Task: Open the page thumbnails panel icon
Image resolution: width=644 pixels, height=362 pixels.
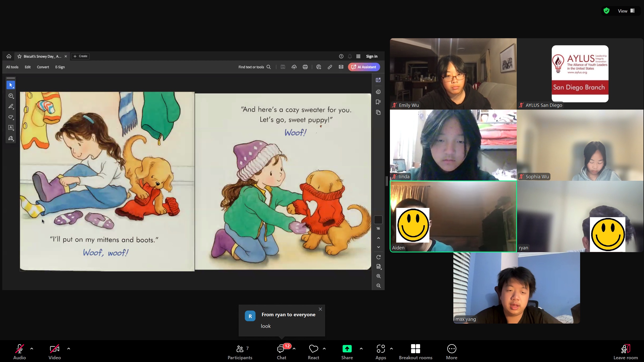Action: click(378, 112)
